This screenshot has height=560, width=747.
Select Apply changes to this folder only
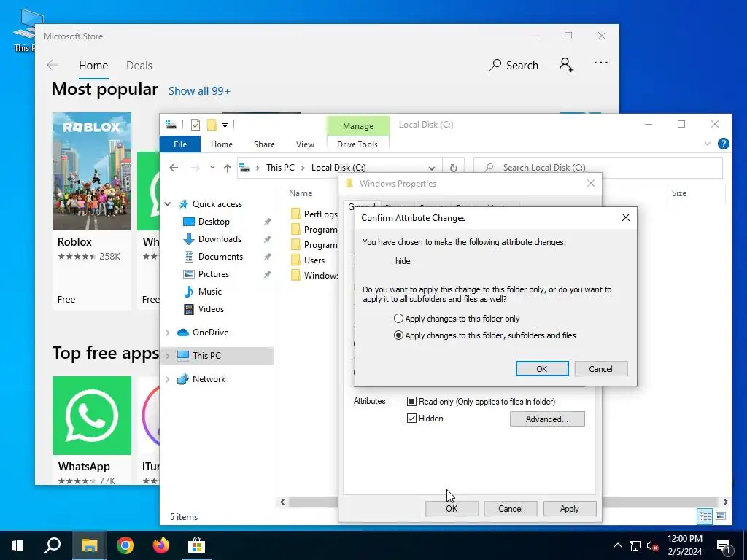pos(457,319)
